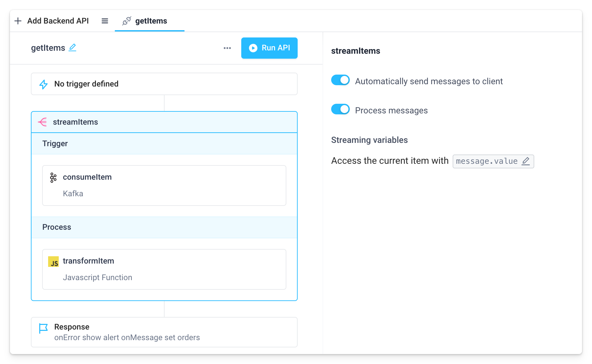This screenshot has height=364, width=592.
Task: Click the pencil icon beside getItems title
Action: click(x=72, y=48)
